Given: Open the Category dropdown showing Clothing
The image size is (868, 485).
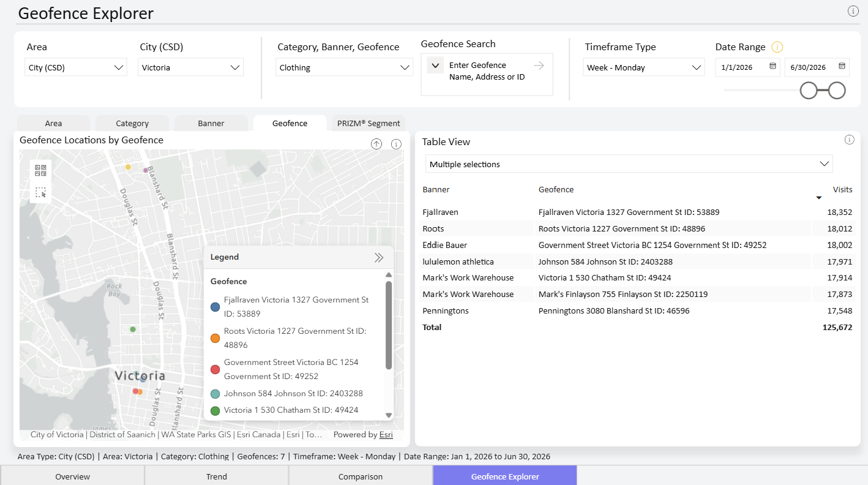Looking at the screenshot, I should 345,67.
